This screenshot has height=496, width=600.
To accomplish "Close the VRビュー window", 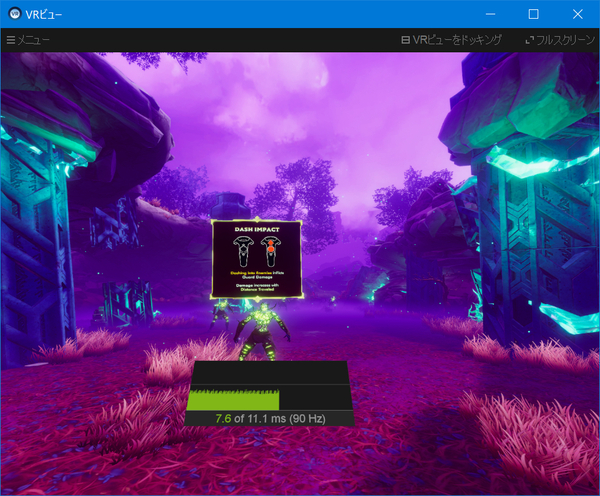I will 577,14.
